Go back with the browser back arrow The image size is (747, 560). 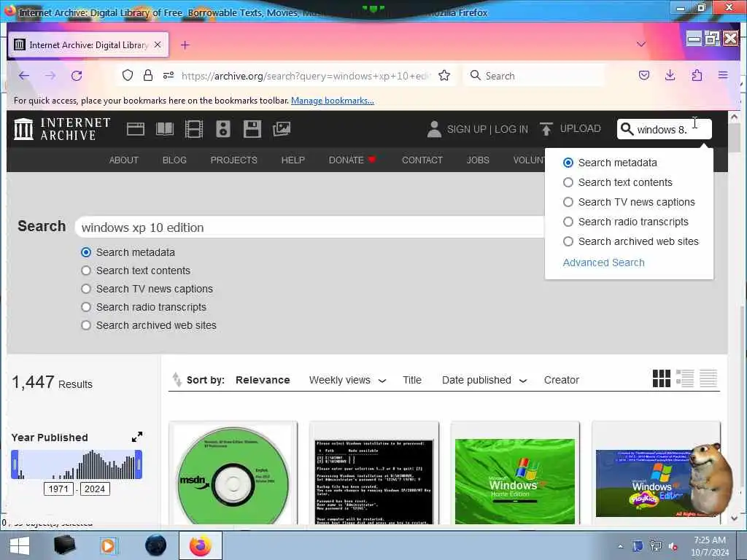click(24, 76)
